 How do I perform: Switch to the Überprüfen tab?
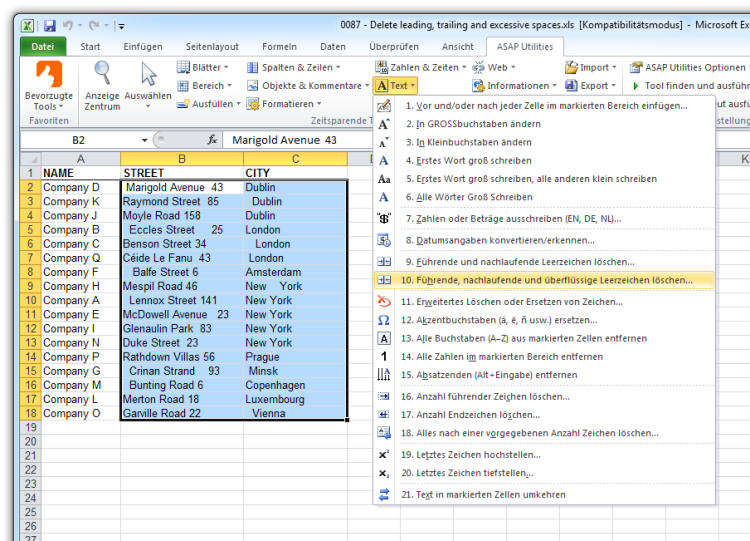[394, 46]
